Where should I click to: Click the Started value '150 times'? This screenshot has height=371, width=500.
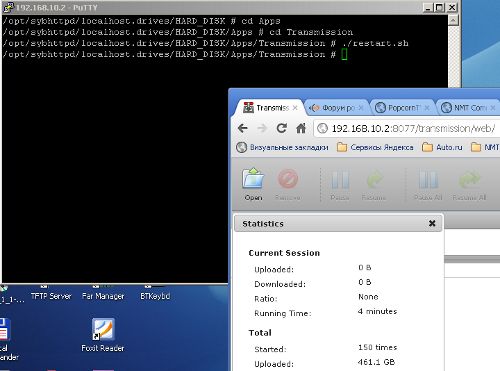tap(378, 347)
